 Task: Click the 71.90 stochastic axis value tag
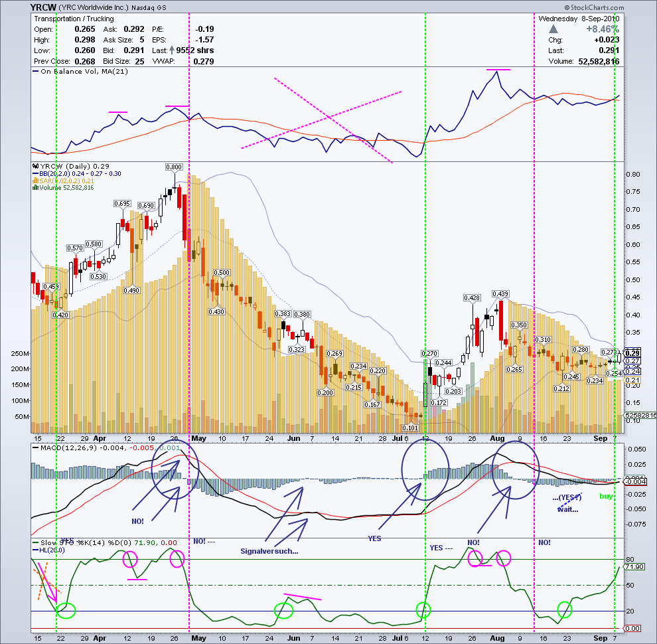coord(634,566)
